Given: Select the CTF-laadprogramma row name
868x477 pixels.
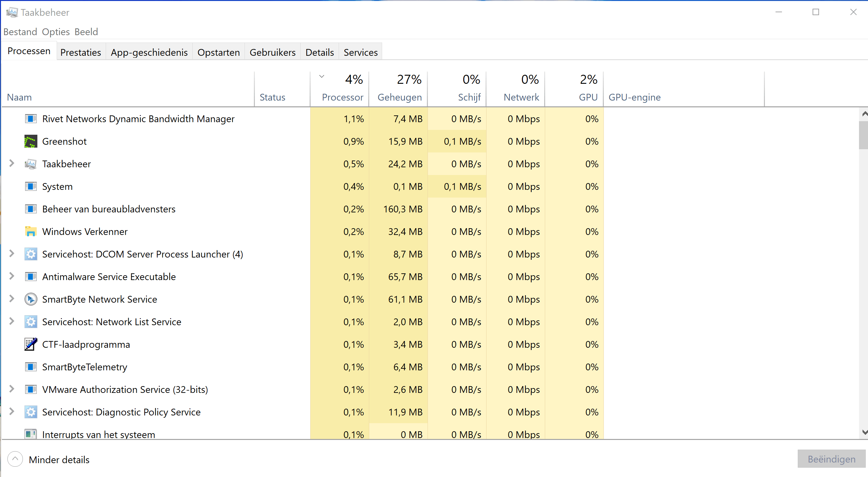Looking at the screenshot, I should click(x=86, y=344).
